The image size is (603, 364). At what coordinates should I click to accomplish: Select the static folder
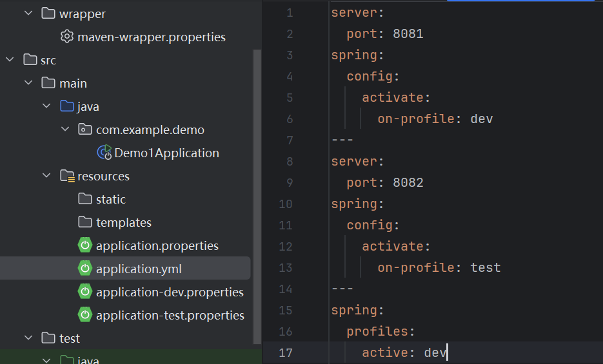[110, 199]
